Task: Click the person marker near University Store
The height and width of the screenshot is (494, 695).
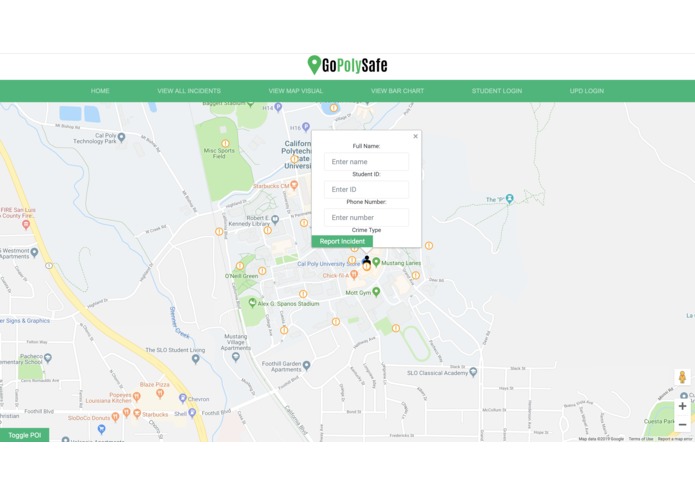Action: click(x=366, y=260)
